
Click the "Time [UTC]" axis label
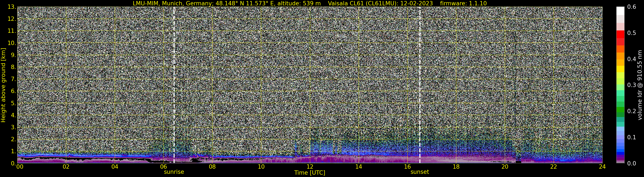[310, 173]
